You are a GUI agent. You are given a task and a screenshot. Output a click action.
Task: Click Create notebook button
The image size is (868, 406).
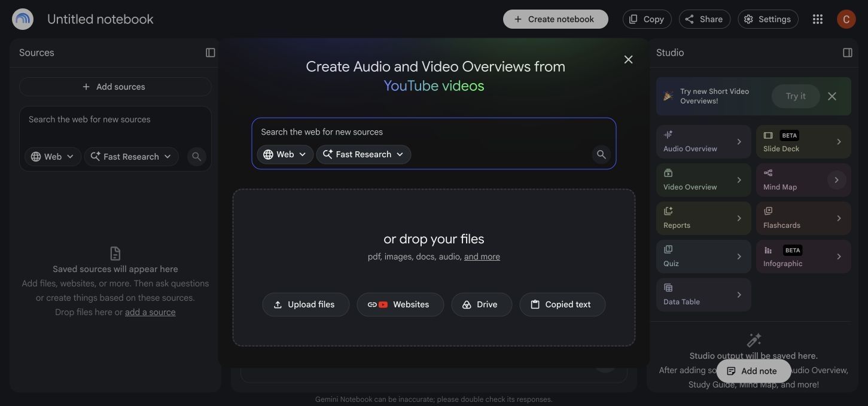555,19
